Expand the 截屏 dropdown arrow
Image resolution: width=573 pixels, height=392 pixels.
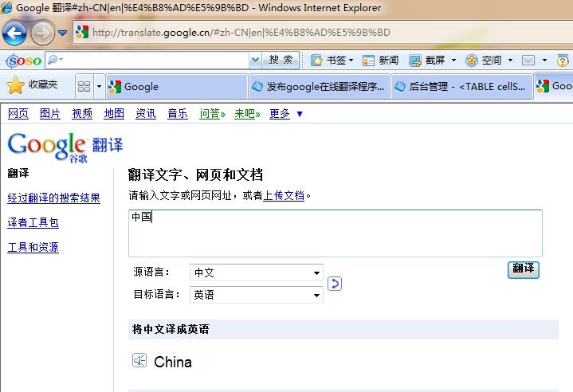coord(453,61)
